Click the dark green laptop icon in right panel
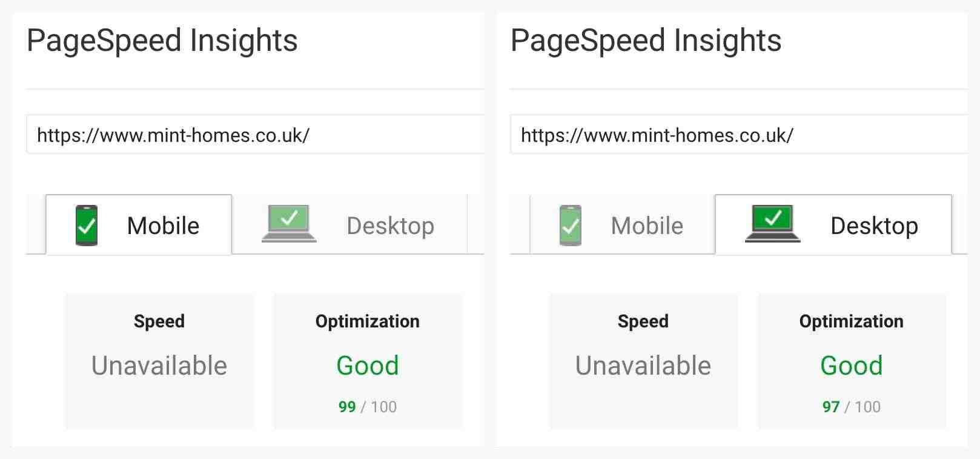This screenshot has width=980, height=459. (x=772, y=224)
